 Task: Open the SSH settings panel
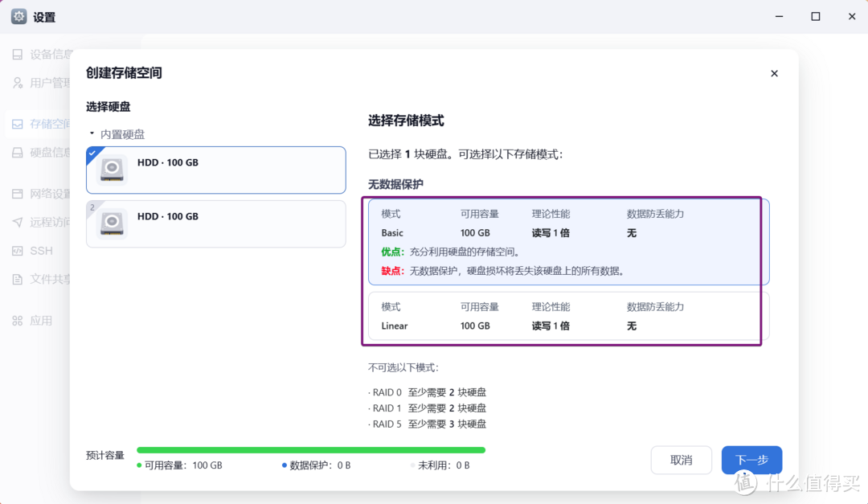[x=18, y=251]
